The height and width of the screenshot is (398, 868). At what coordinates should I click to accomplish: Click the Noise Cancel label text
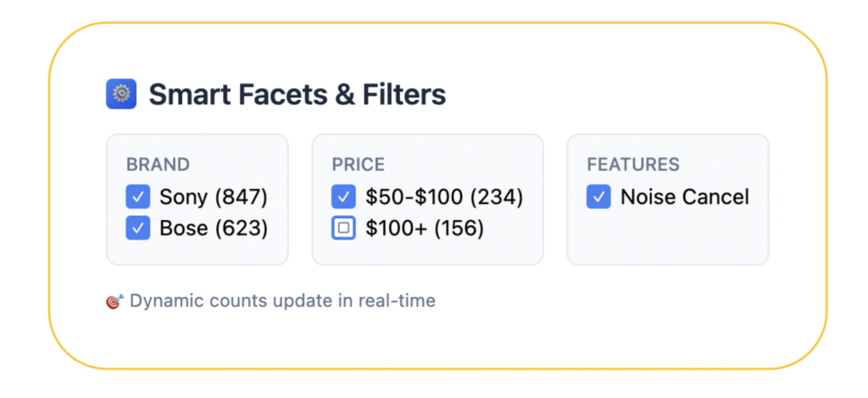click(685, 196)
